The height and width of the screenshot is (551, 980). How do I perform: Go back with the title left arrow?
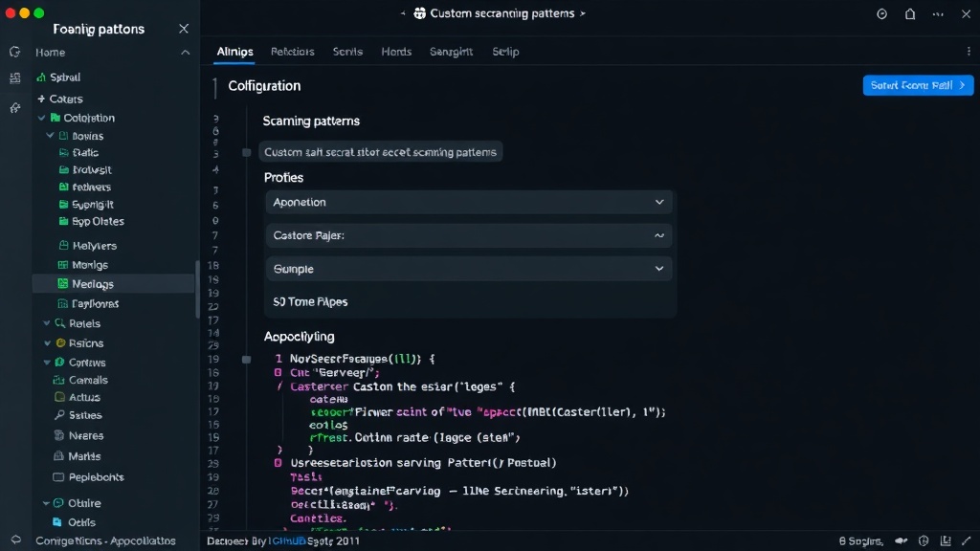click(x=403, y=13)
